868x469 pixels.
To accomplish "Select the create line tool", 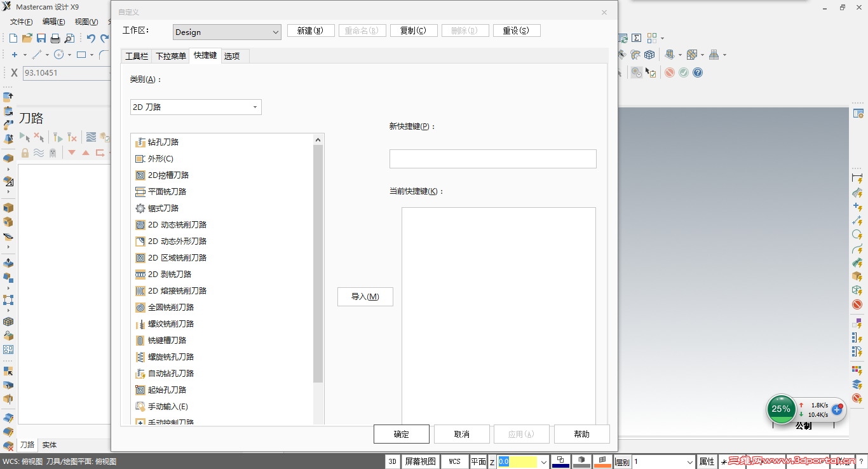I will coord(36,55).
